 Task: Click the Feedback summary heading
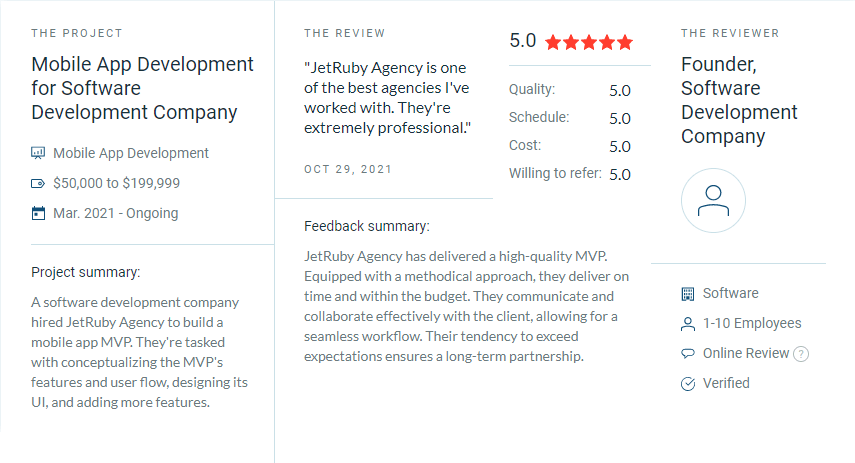(x=367, y=226)
